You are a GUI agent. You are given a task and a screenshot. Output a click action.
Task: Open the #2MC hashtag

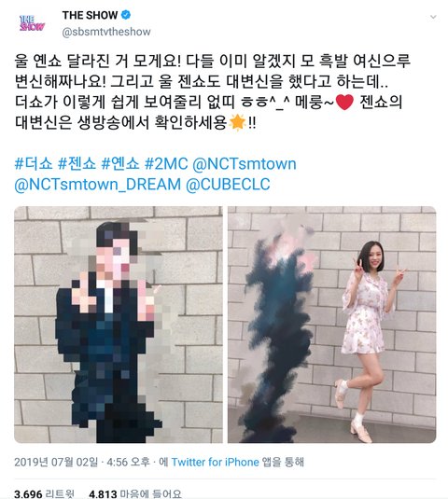[166, 163]
